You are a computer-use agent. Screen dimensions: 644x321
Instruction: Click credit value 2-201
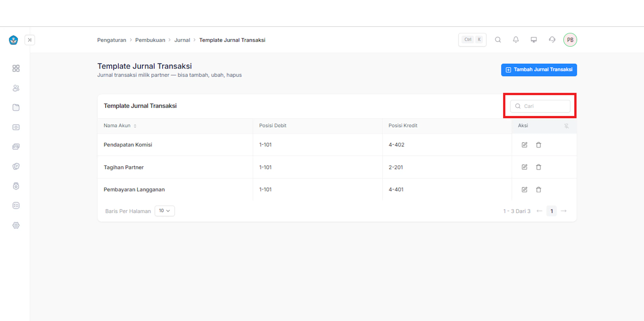[396, 167]
